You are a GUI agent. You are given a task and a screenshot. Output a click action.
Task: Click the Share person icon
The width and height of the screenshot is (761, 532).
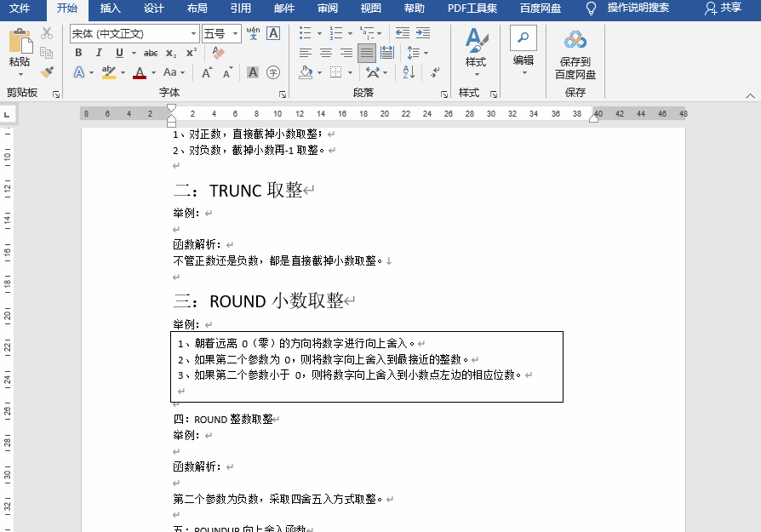(711, 9)
